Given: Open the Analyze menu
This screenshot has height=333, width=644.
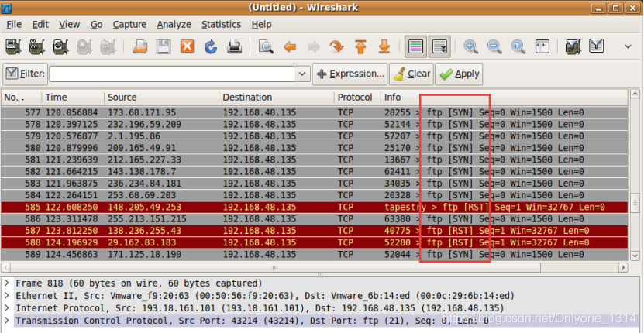Looking at the screenshot, I should pos(174,25).
